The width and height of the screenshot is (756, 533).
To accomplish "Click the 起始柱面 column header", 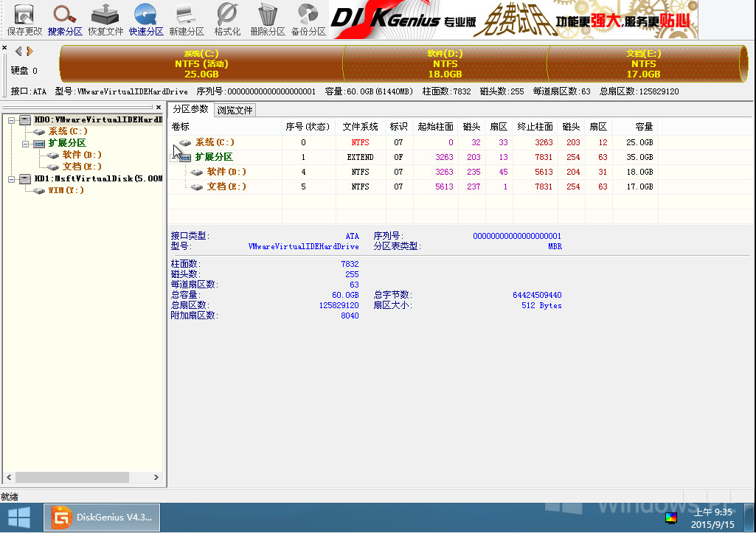I will coord(435,127).
